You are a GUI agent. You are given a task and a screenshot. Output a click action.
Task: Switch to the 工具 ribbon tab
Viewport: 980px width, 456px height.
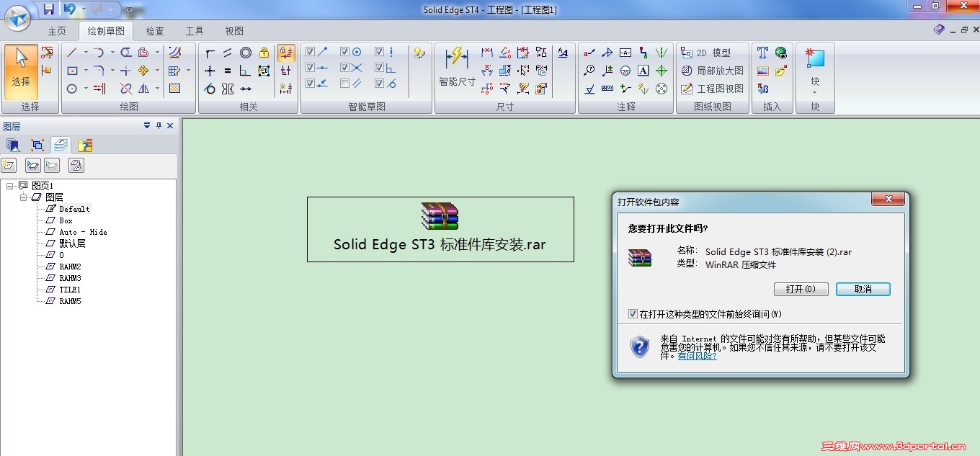[x=195, y=31]
